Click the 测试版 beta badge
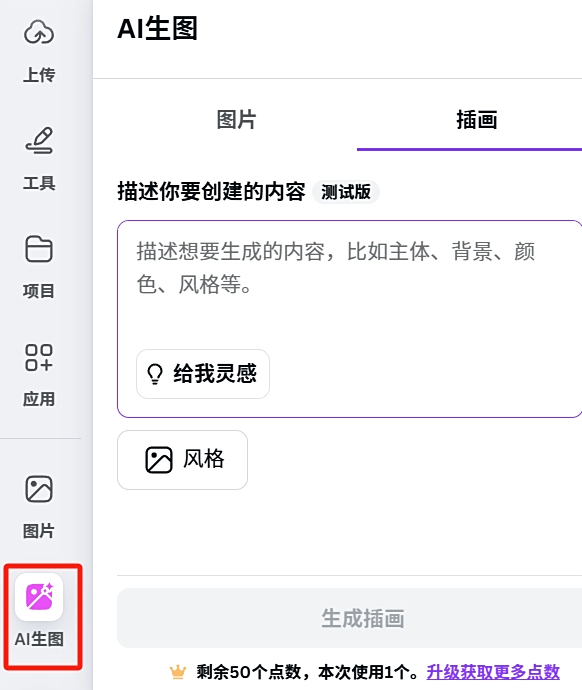 tap(346, 192)
